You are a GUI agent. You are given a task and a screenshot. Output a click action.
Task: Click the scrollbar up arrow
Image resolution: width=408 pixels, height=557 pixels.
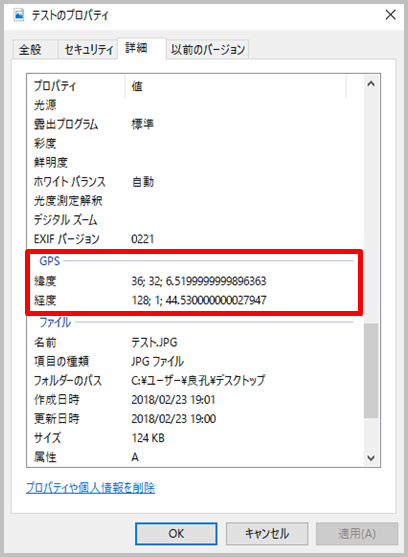[371, 84]
